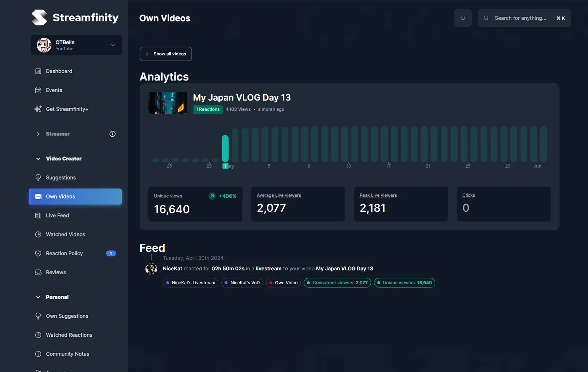Screen dimensions: 588x372
Task: Open the Reviews inbox icon
Action: pyautogui.click(x=38, y=272)
